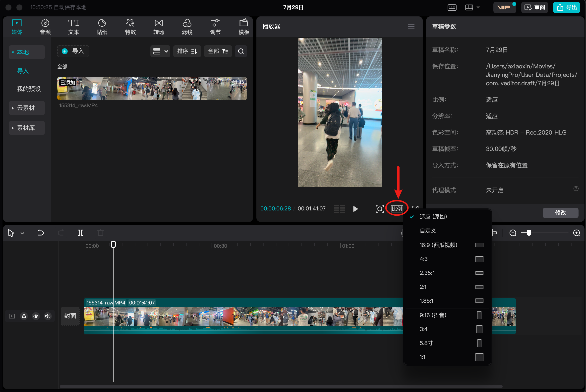Select the 155314_raw.MP4 media thumbnail
The width and height of the screenshot is (586, 392).
tap(152, 89)
